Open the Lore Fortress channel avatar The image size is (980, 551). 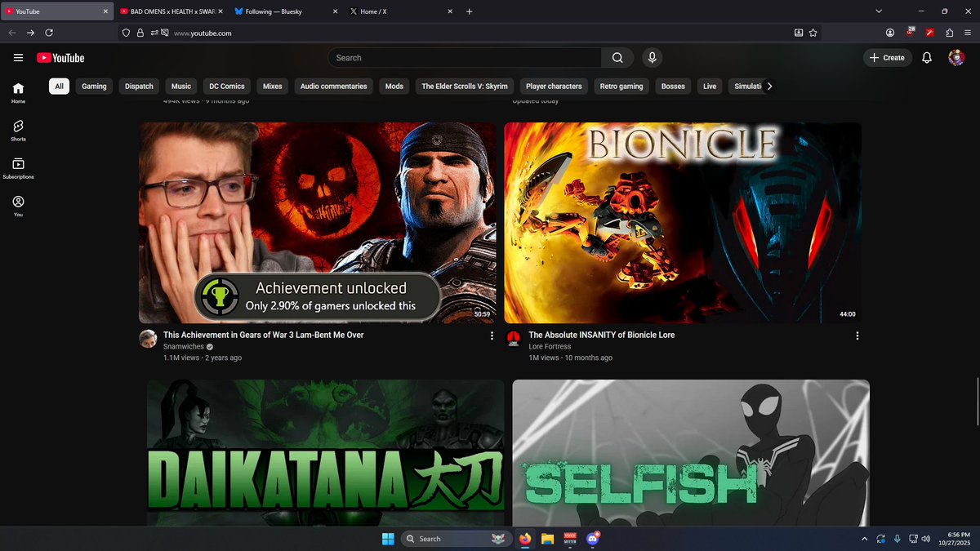pyautogui.click(x=514, y=339)
